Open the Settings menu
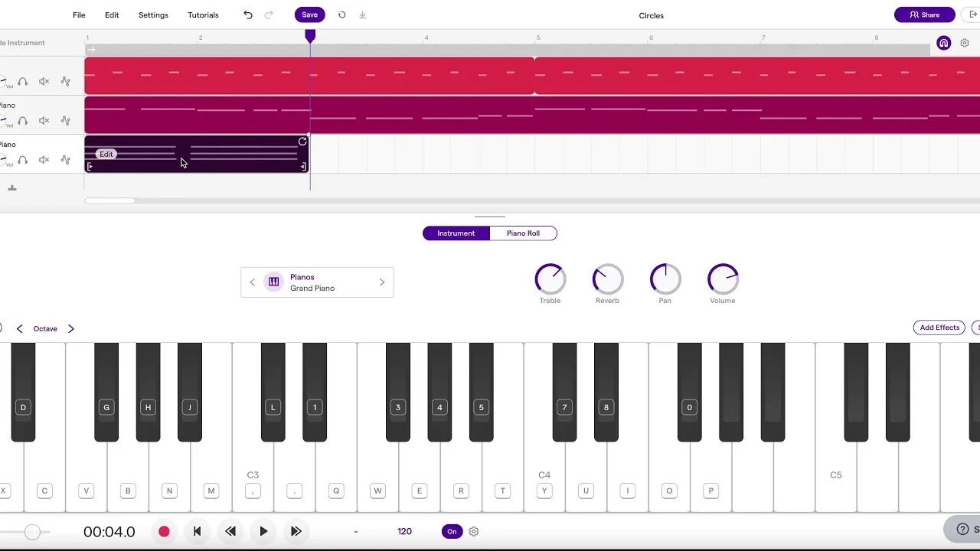 click(153, 15)
